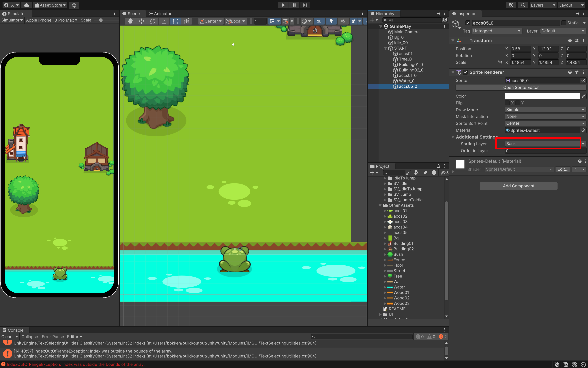This screenshot has width=588, height=368.
Task: Click scale constrain proportions link icon
Action: pyautogui.click(x=500, y=63)
